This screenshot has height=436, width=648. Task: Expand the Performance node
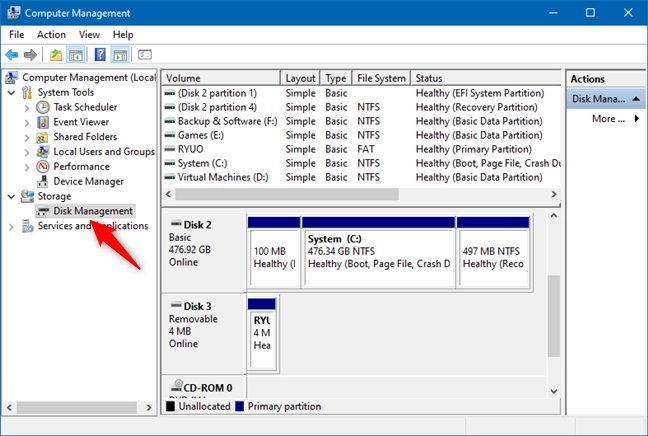tap(27, 167)
